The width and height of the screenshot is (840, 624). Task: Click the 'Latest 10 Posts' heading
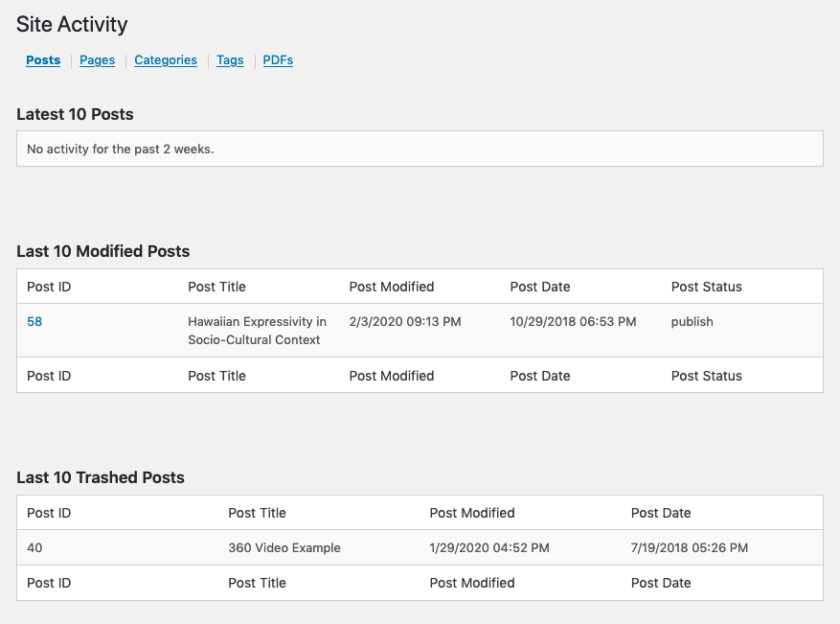pos(75,114)
